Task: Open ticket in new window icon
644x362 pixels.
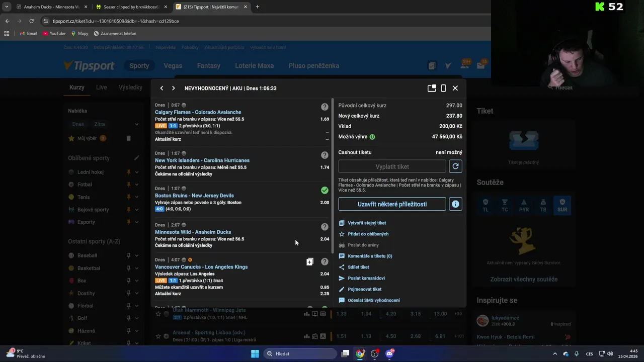Action: click(x=432, y=88)
